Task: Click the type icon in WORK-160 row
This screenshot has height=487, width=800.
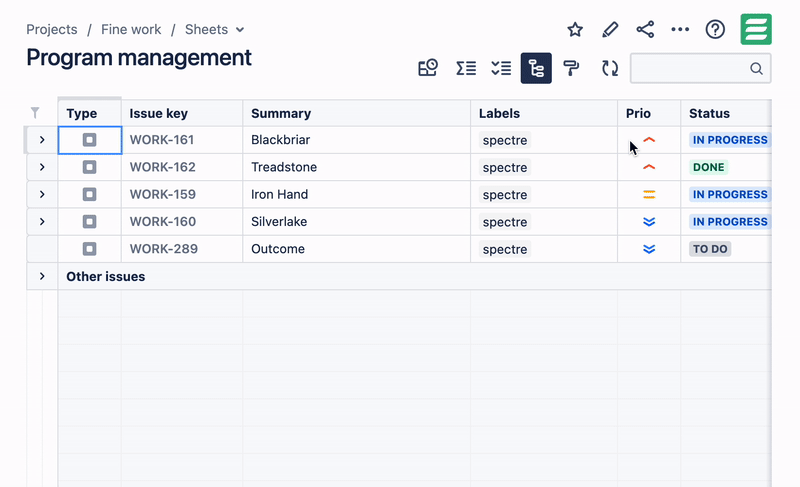Action: (89, 222)
